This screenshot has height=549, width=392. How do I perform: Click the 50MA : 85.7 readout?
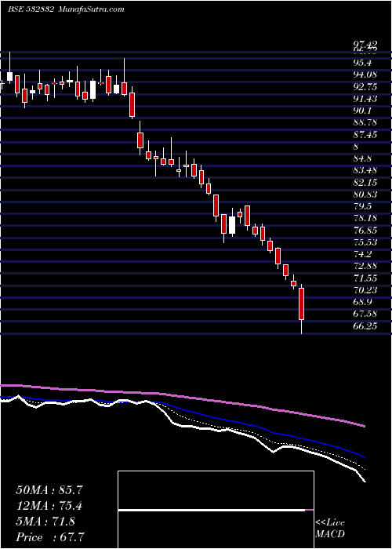[x=49, y=490]
